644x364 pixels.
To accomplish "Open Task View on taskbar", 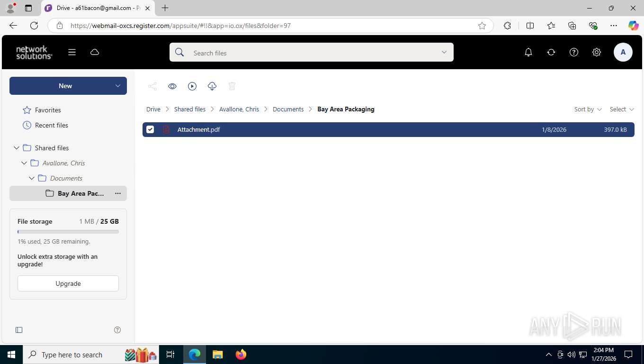I will coord(170,355).
